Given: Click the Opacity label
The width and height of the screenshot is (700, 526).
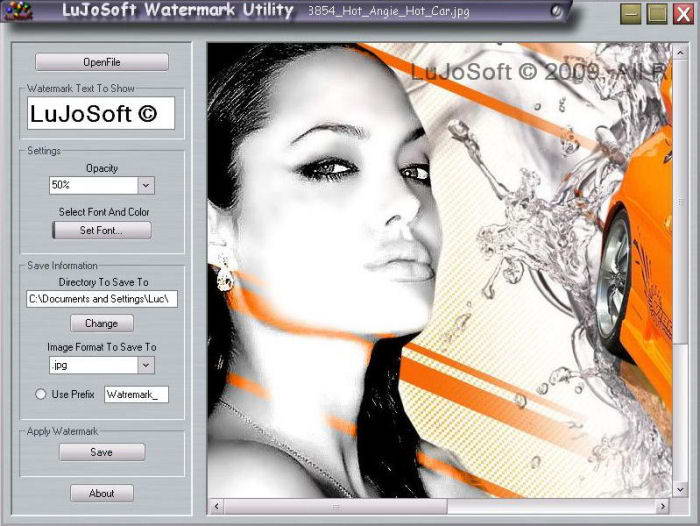Looking at the screenshot, I should click(102, 168).
